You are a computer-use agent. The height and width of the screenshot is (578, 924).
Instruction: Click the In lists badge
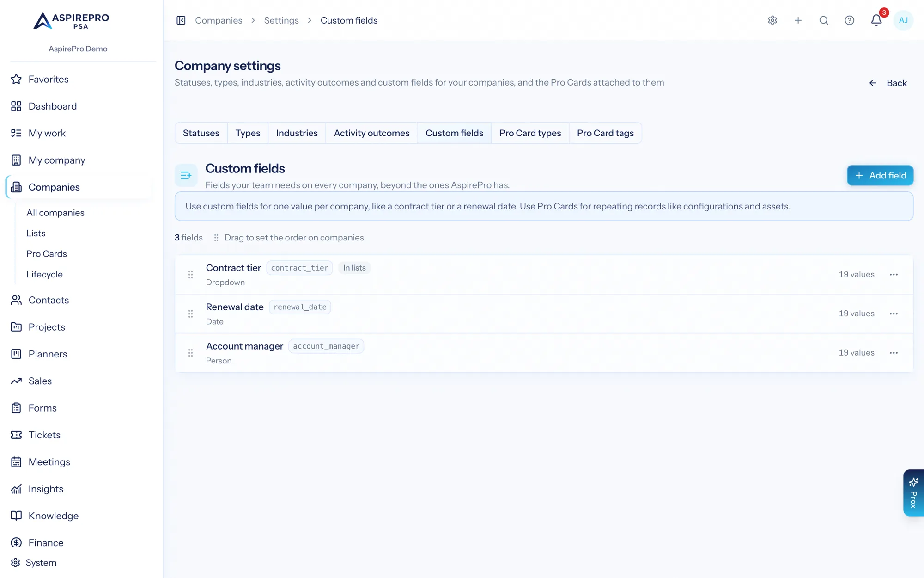pos(354,268)
